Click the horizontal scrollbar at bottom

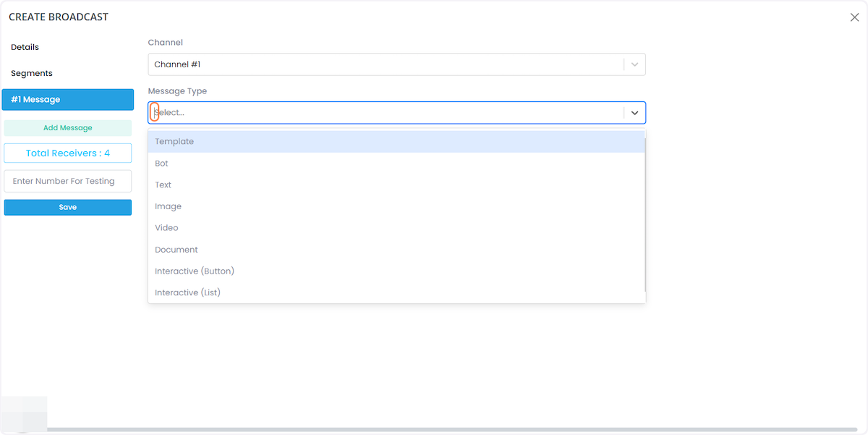click(434, 430)
